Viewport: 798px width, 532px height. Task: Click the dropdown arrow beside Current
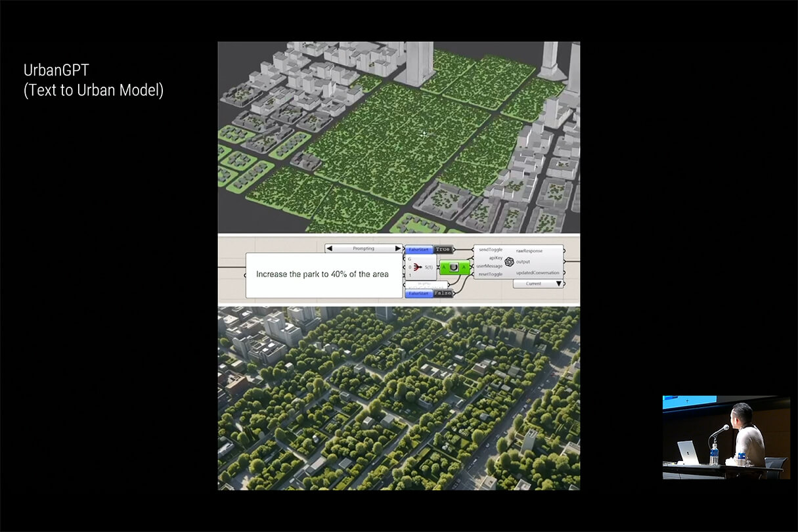coord(559,284)
